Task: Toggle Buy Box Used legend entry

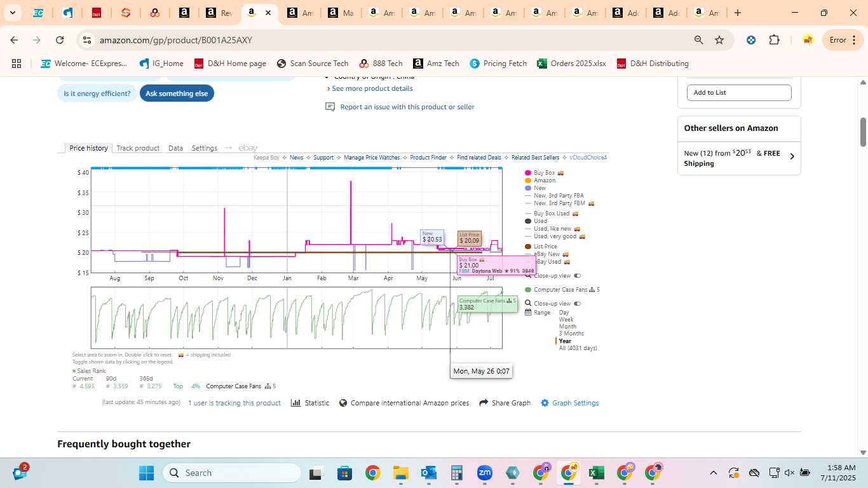Action: click(552, 213)
